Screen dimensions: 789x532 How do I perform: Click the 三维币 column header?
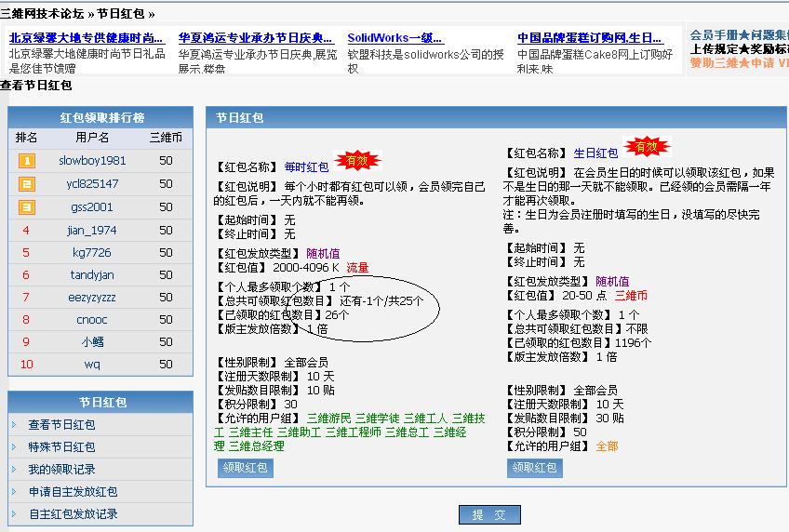pos(166,138)
